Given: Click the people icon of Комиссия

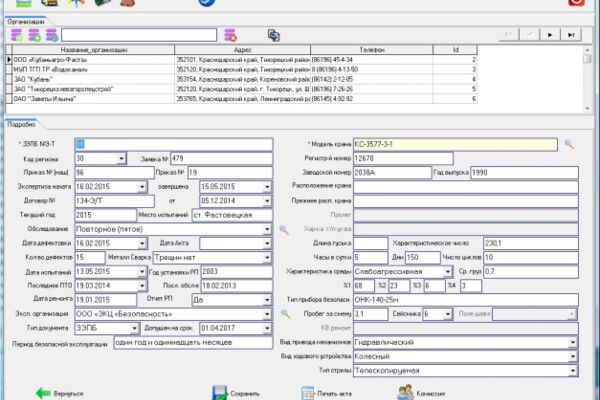Looking at the screenshot, I should 405,393.
